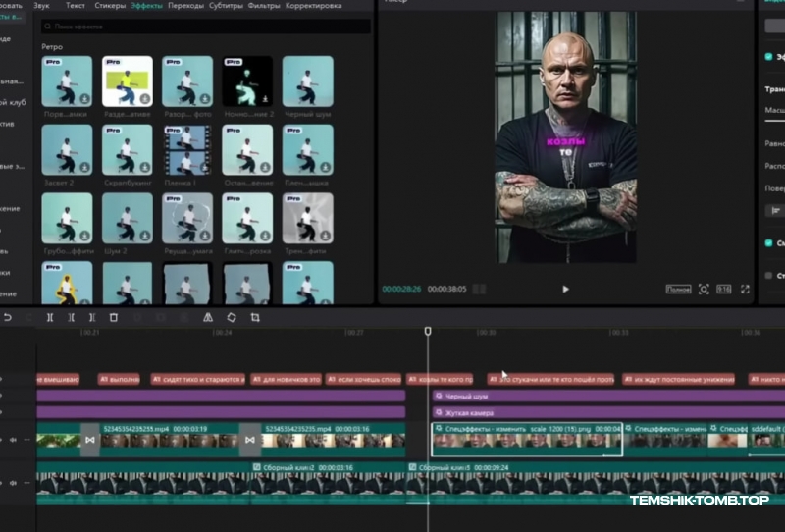The height and width of the screenshot is (532, 785).
Task: Enable the grey checkbox beside the Ст label
Action: (769, 276)
